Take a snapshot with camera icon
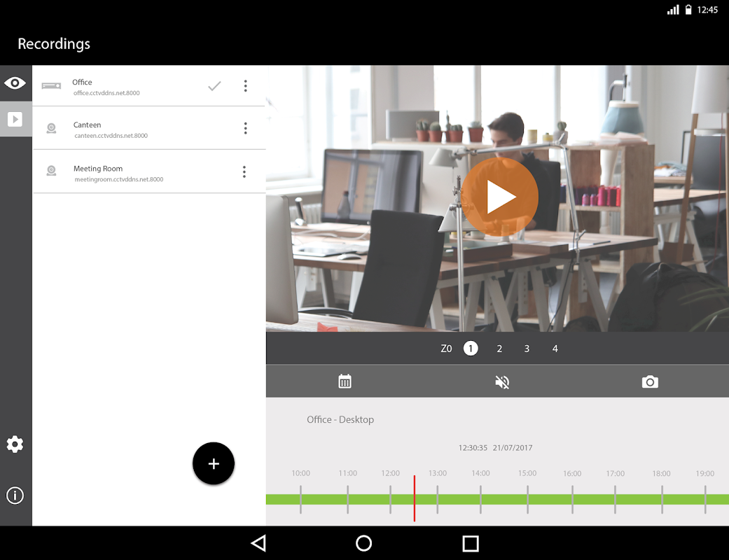The height and width of the screenshot is (560, 729). (650, 382)
